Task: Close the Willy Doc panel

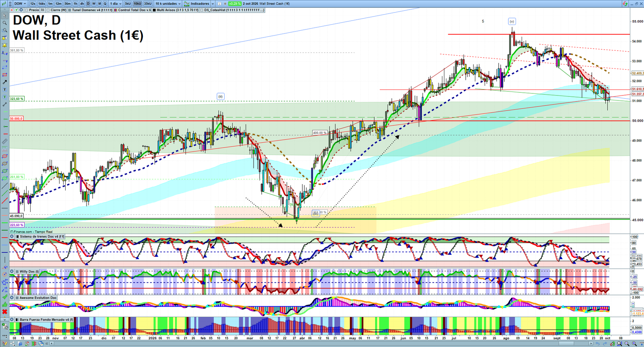Action: point(12,272)
